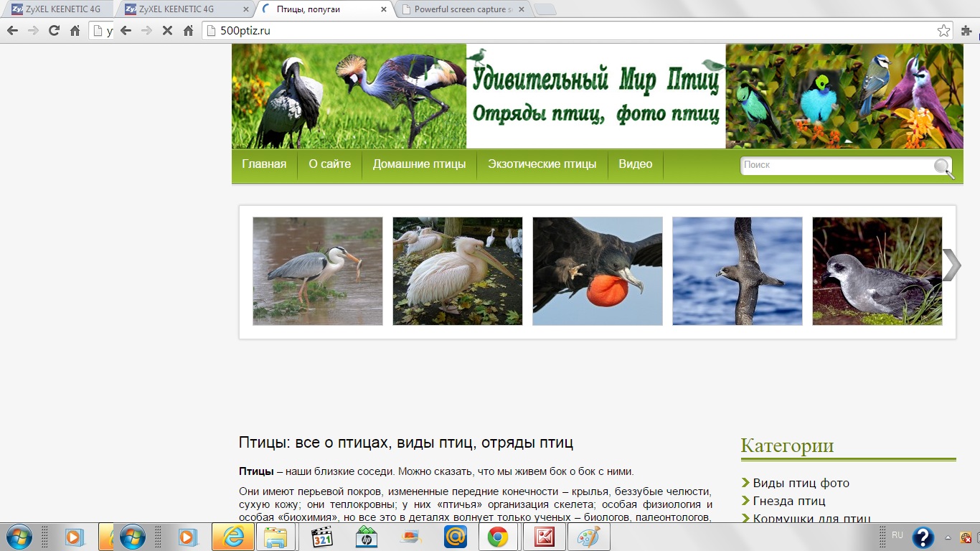Image resolution: width=980 pixels, height=551 pixels.
Task: Go to Домашние птицы section
Action: click(x=419, y=164)
